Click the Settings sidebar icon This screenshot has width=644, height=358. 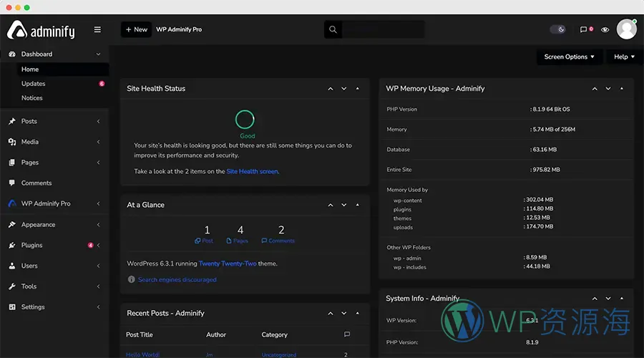(12, 306)
